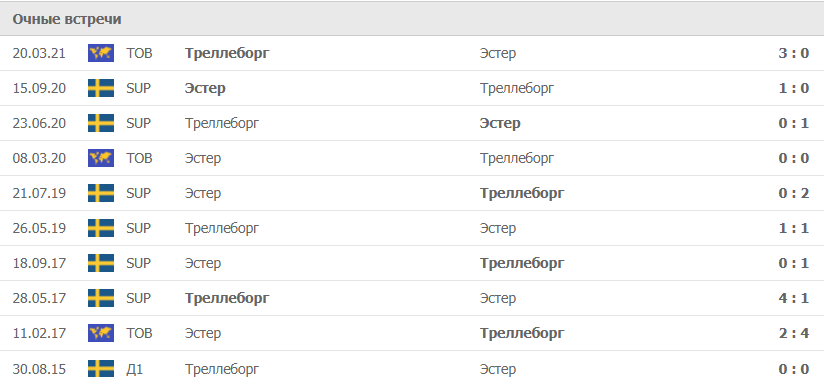Viewport: 824px width, 386px height.
Task: Click the Sweden flag for 23.06.20 match
Action: tap(101, 123)
